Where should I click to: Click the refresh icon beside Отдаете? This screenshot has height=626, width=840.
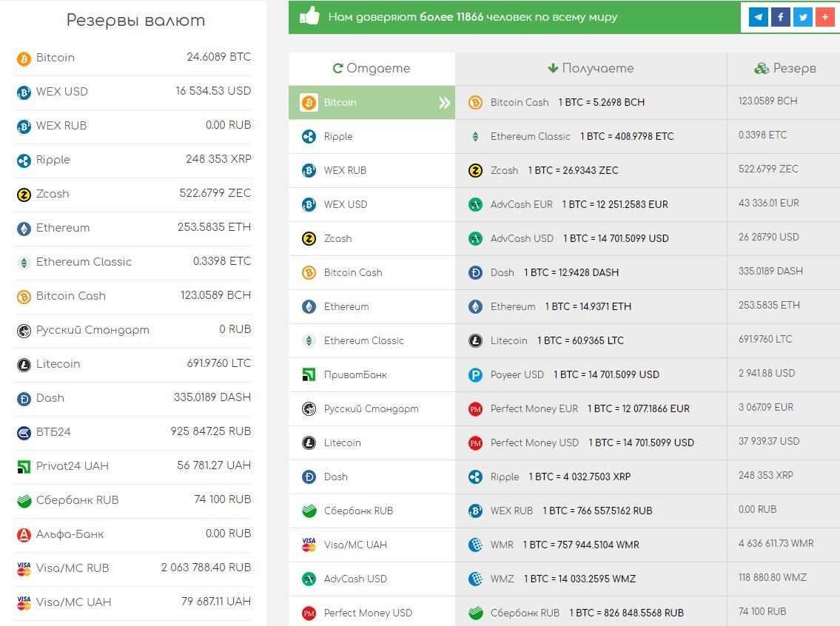[337, 68]
